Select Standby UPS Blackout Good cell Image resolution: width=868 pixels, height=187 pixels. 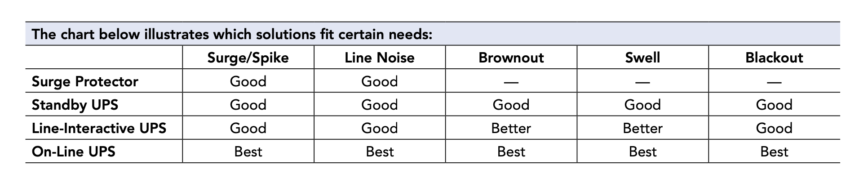coord(774,105)
